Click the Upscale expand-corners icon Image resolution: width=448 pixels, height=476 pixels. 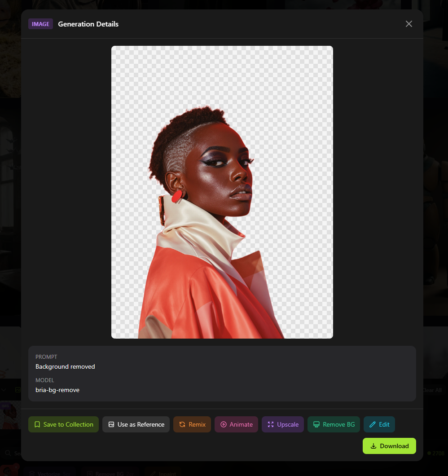[x=271, y=424]
